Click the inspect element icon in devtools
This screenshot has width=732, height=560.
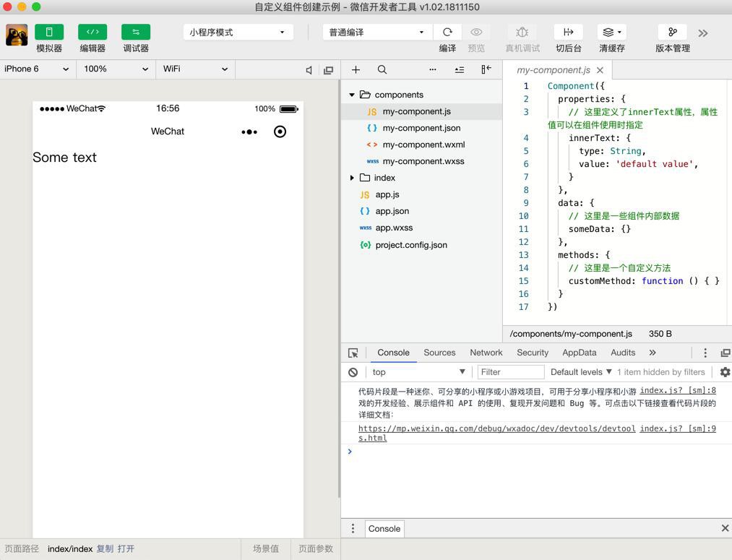353,353
